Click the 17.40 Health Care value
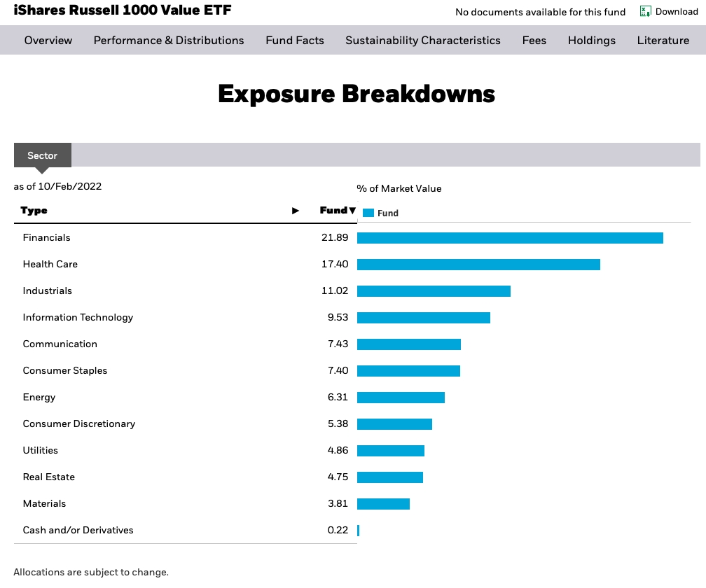Viewport: 706px width, 588px height. click(335, 264)
